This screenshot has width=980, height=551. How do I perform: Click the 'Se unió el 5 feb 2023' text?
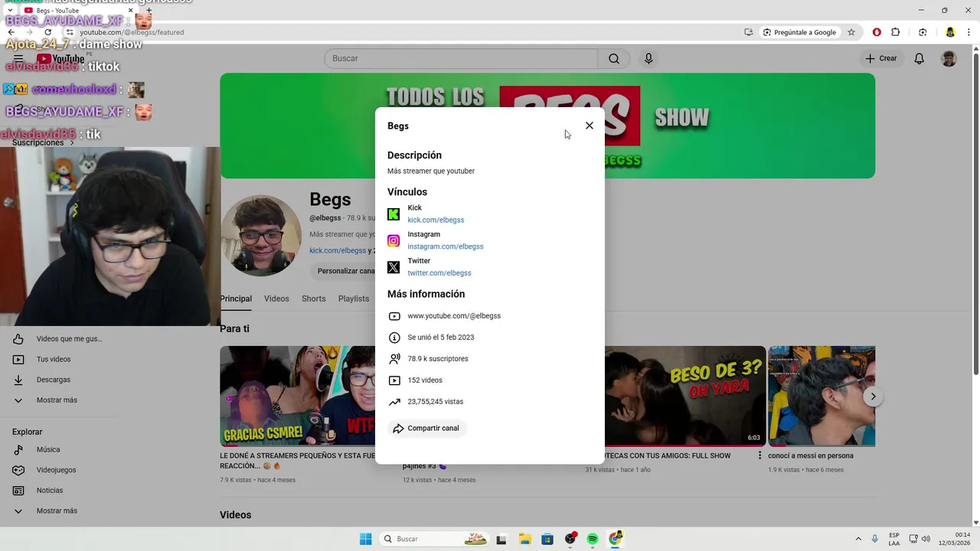pos(441,337)
